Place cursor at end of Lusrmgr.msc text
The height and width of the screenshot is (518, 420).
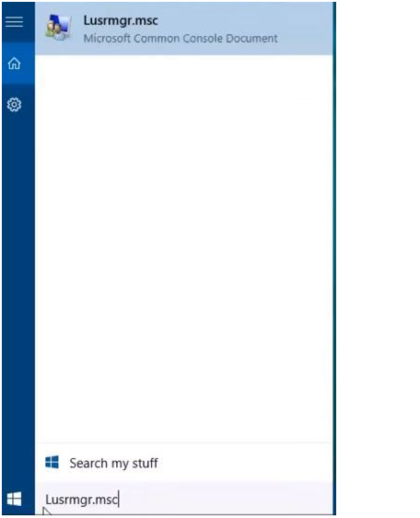[x=119, y=500]
